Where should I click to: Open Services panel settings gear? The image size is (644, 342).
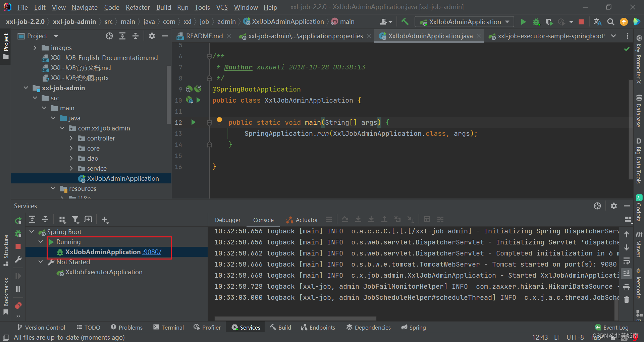[614, 206]
